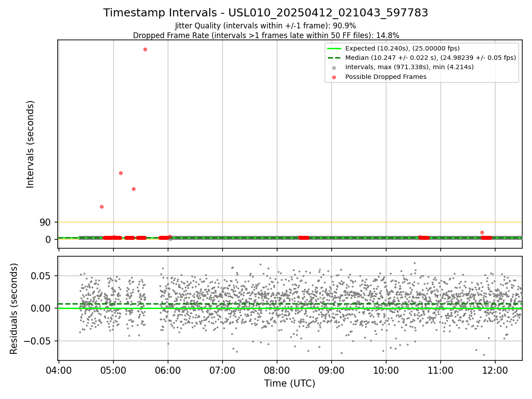Viewport: 532px width, 399px height.
Task: Click the "12:00" time tick label
Action: tap(495, 371)
